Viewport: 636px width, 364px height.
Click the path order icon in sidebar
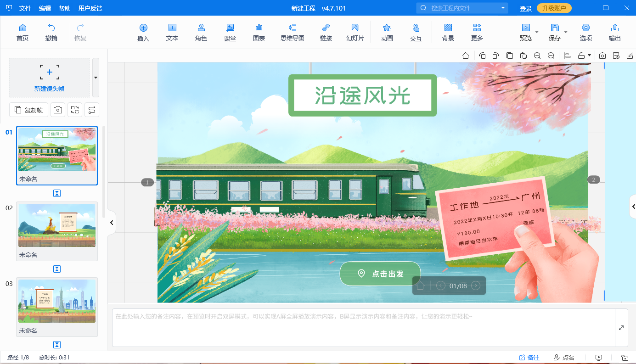click(x=92, y=110)
